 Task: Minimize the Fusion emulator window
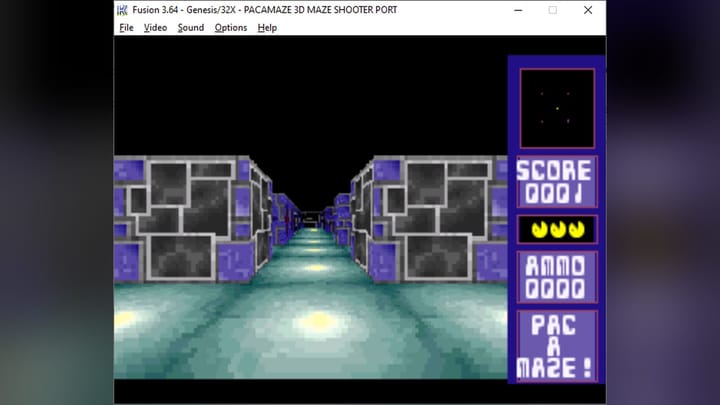pos(518,10)
